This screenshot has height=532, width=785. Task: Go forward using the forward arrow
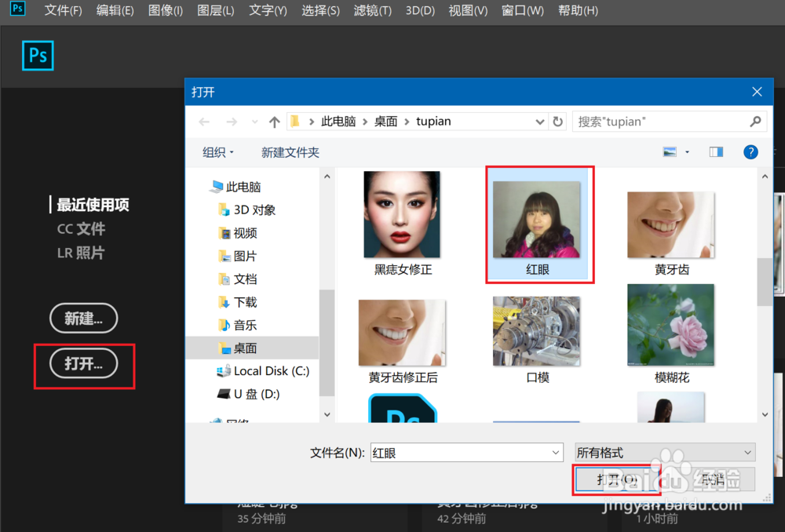pos(232,122)
